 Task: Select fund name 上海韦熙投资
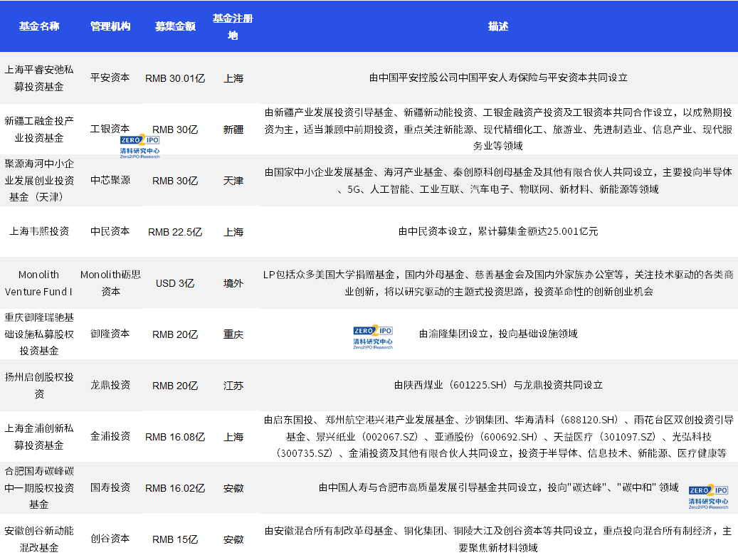(x=39, y=231)
